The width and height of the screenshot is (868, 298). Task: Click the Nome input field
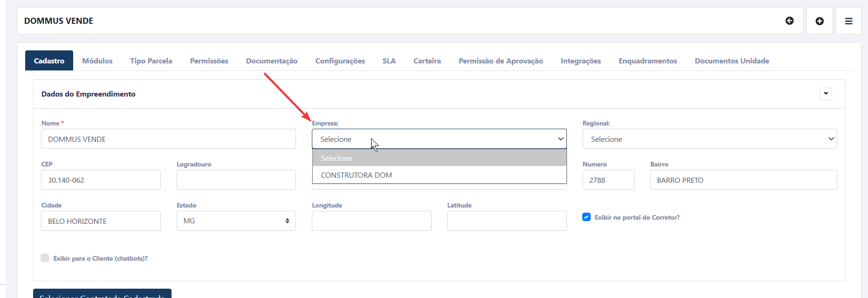168,139
